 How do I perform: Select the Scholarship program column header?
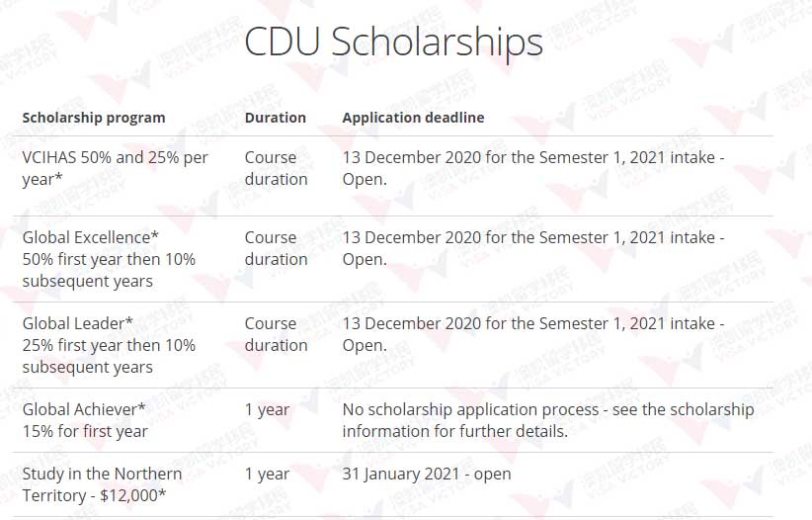pyautogui.click(x=94, y=119)
